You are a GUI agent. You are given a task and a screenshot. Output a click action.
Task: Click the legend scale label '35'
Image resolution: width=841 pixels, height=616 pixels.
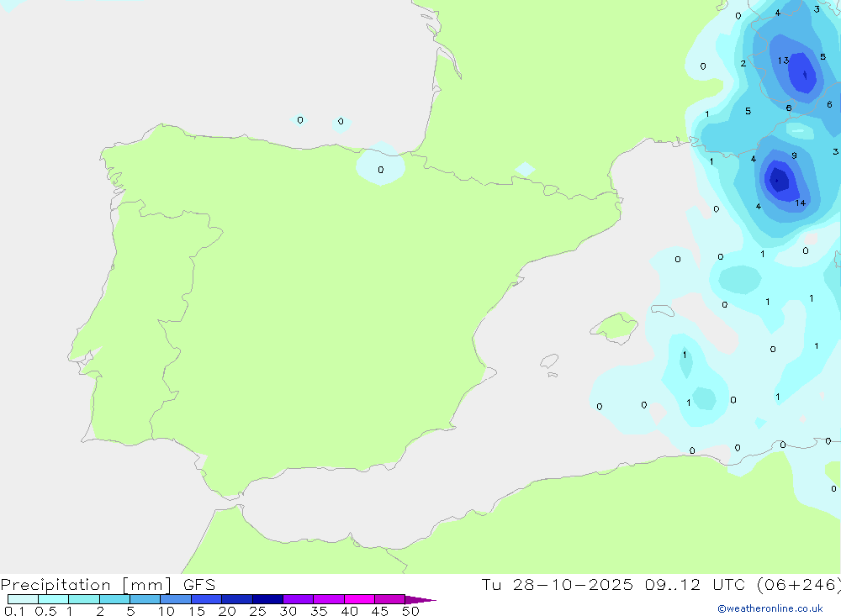click(319, 611)
